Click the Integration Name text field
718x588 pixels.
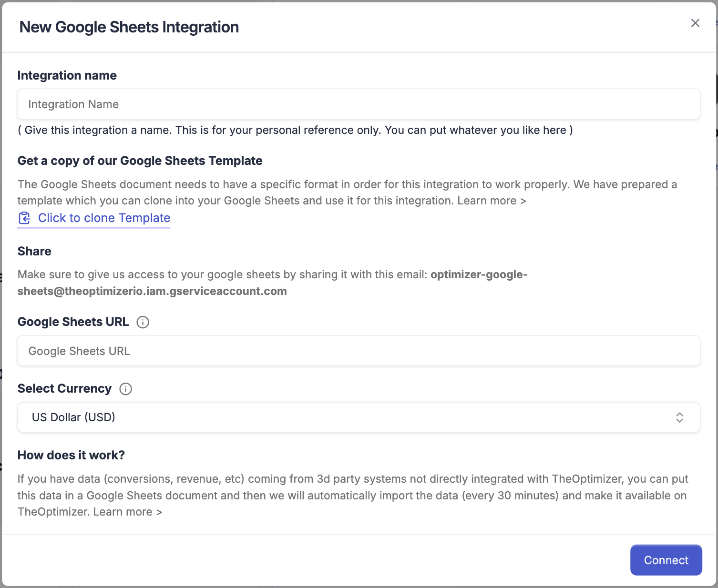[359, 104]
